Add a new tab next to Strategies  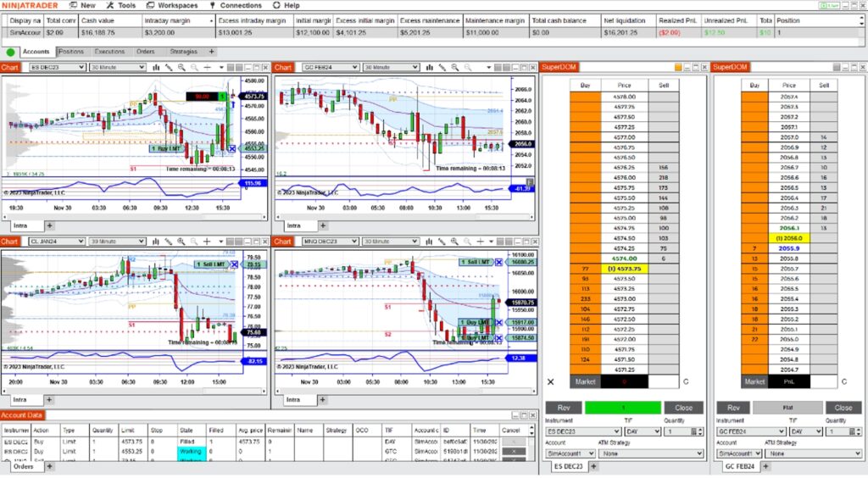point(211,52)
